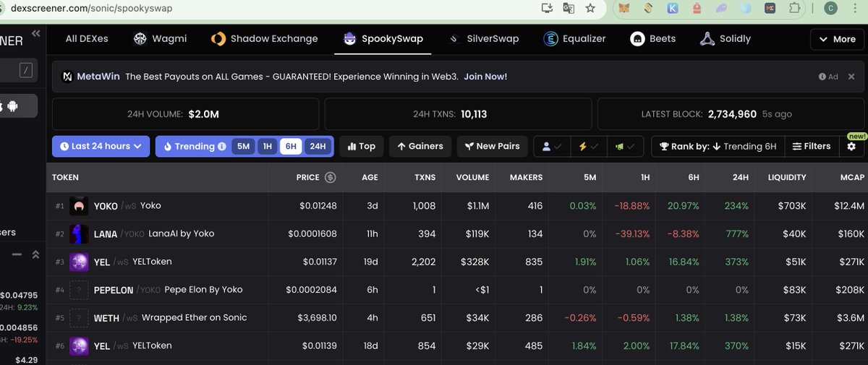Select the 1H trending timeframe
The height and width of the screenshot is (365, 868).
(268, 146)
